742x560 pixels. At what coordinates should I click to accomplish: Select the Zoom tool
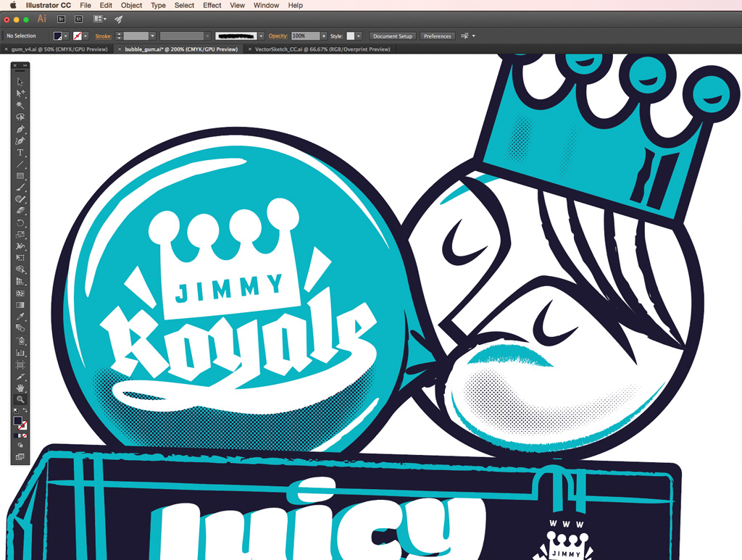tap(20, 399)
